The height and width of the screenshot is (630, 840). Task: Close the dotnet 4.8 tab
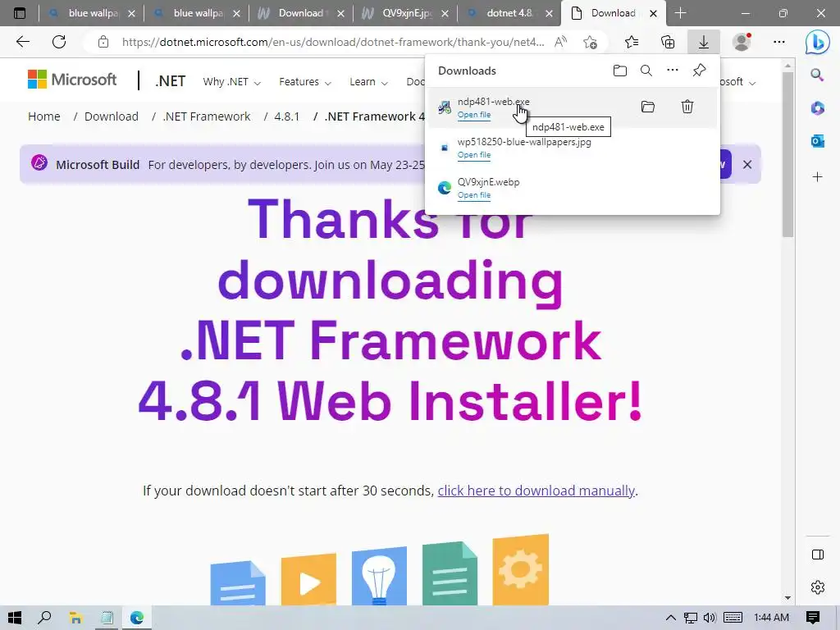[549, 14]
